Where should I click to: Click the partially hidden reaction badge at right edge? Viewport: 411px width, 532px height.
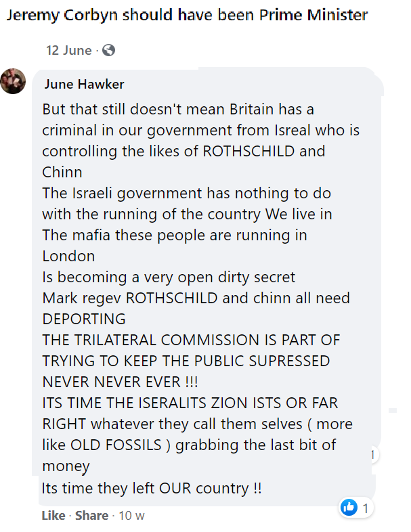coord(373,455)
